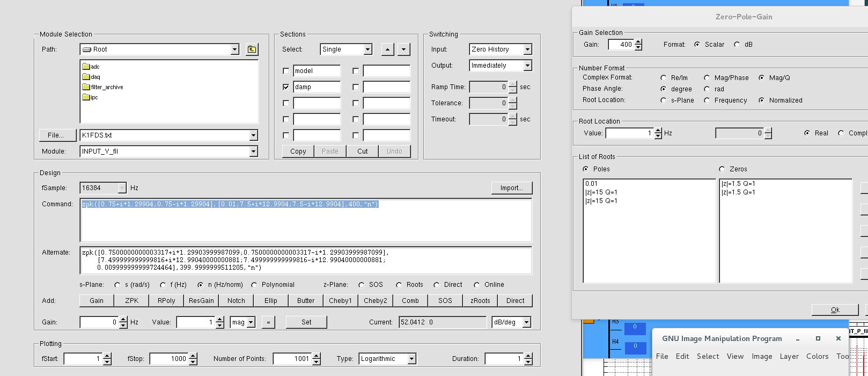The height and width of the screenshot is (376, 868).
Task: Select the dB gain format radio
Action: 737,45
